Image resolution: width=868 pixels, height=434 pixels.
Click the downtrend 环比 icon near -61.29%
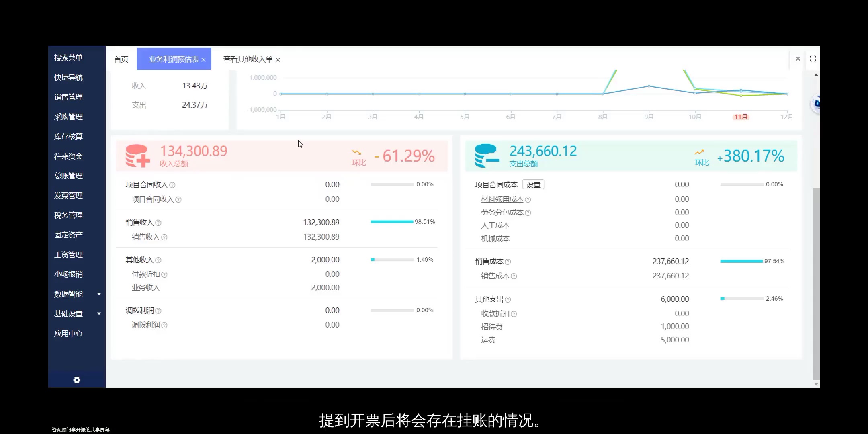[x=357, y=153]
